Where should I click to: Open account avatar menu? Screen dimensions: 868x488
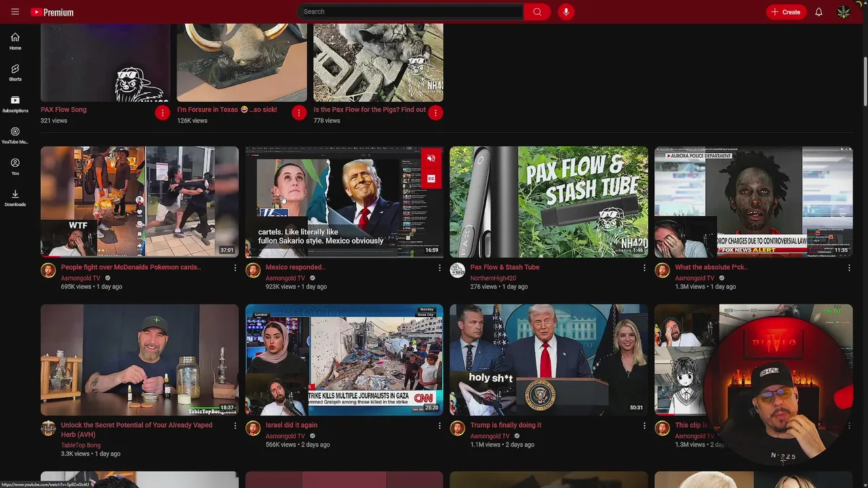[x=844, y=12]
